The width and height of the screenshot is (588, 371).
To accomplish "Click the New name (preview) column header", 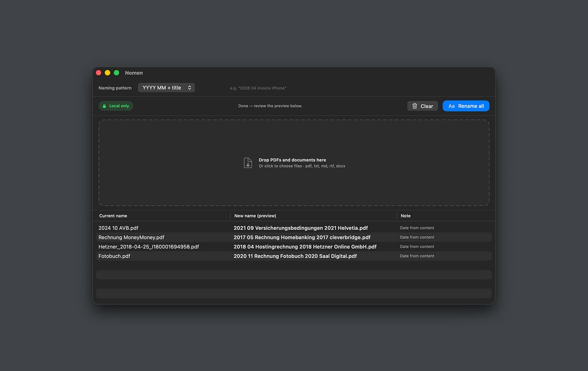I will click(x=255, y=216).
